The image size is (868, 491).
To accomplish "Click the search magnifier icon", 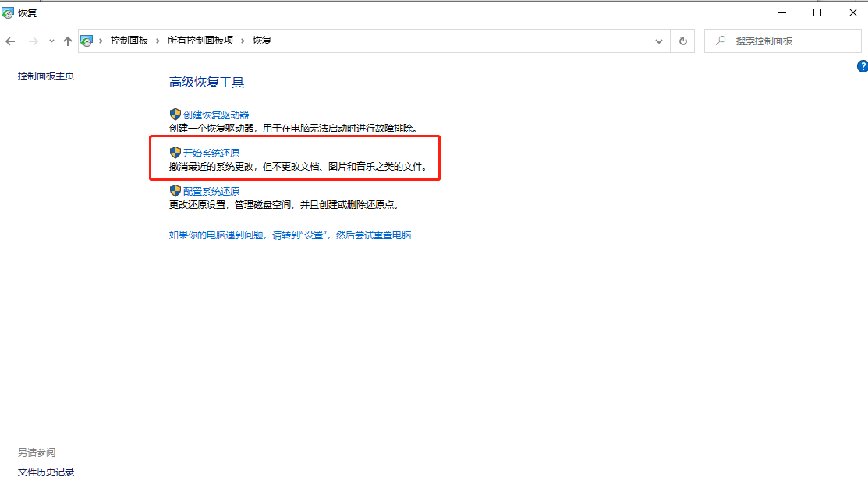I will click(x=719, y=41).
